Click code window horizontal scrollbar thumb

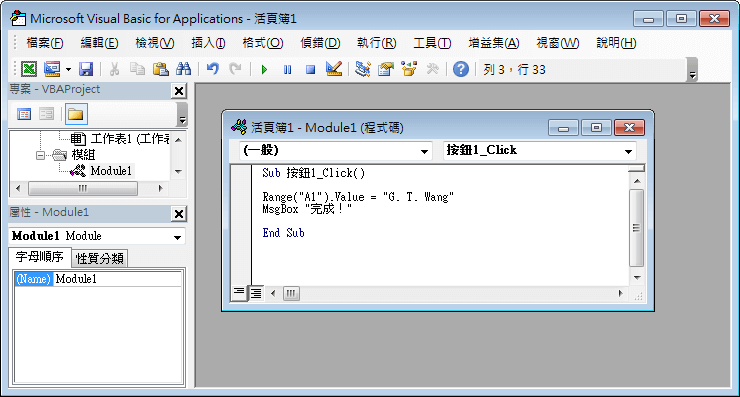coord(291,294)
